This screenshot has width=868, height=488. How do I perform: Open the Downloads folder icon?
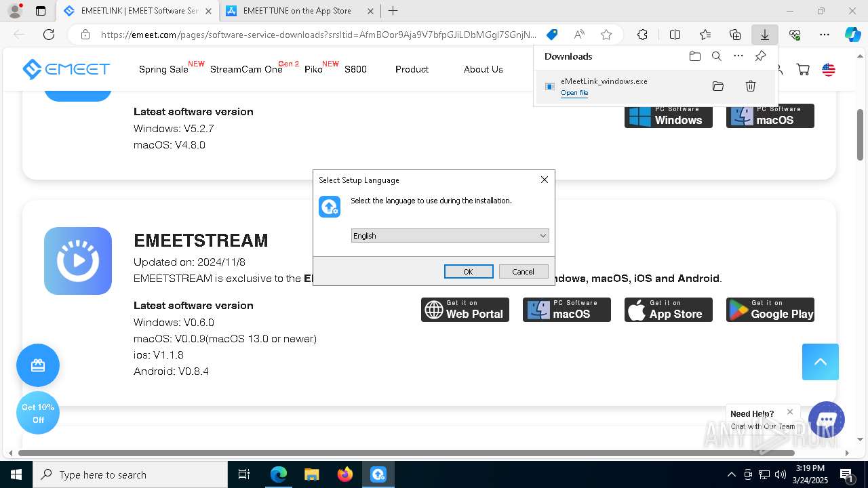click(x=695, y=56)
